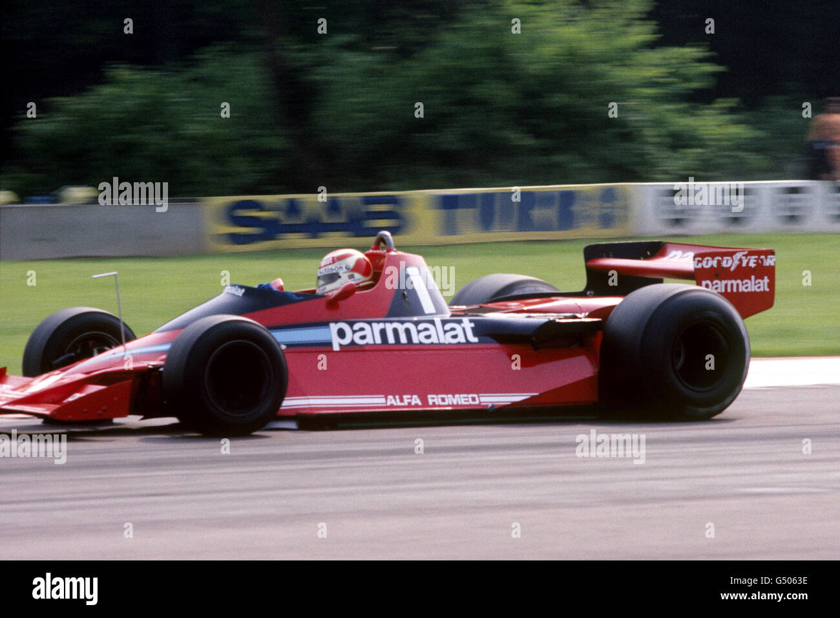Screen dimensions: 840x618
Task: Click the number 1 on the cockpit side
Action: (421, 289)
